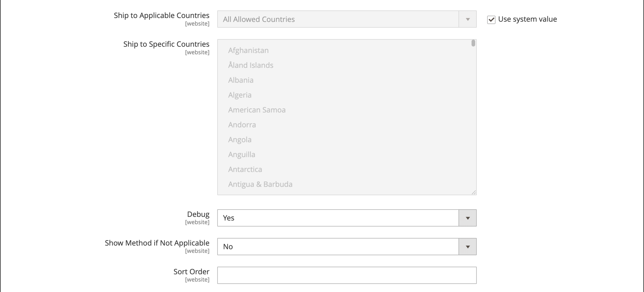
Task: Click the All Allowed Countries select box
Action: tap(338, 19)
